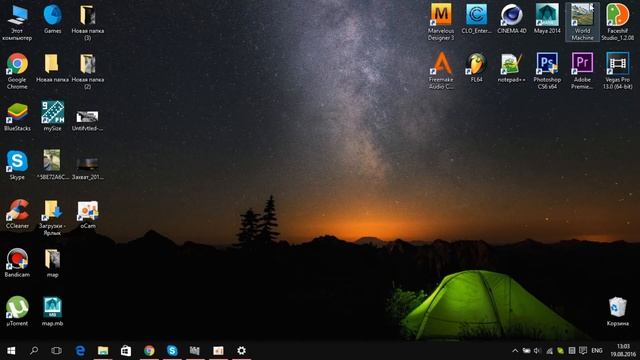Screen dimensions: 640x360
Task: Select the Games desktop shortcut
Action: (52, 19)
